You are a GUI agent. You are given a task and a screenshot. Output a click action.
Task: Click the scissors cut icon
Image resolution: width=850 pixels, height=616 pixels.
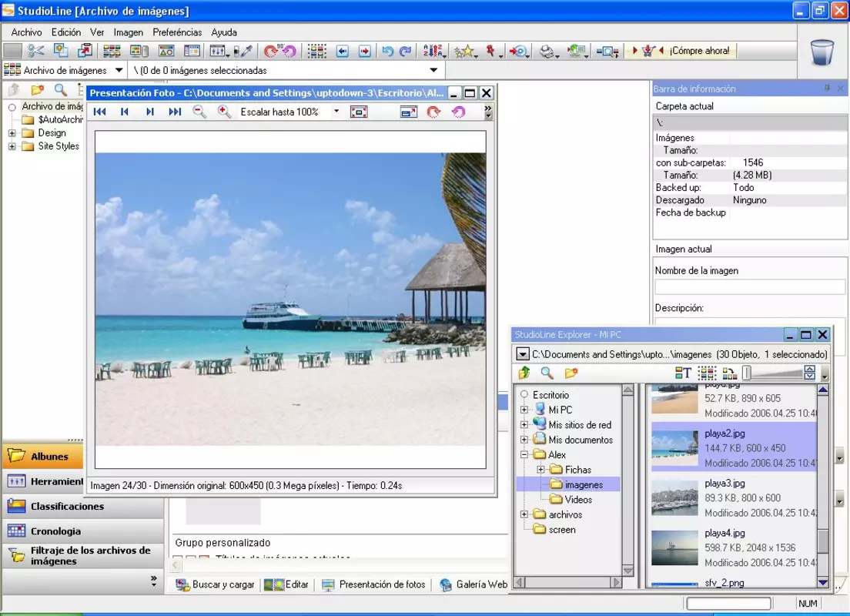coord(35,51)
